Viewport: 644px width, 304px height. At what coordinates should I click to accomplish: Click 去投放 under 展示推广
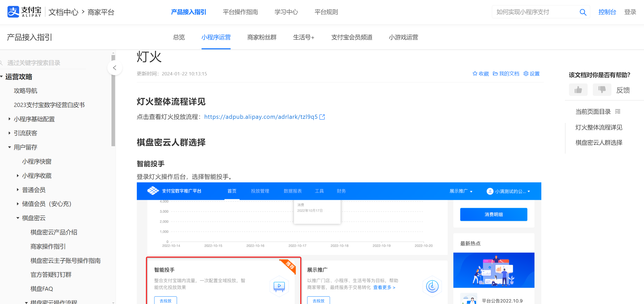[x=318, y=301]
